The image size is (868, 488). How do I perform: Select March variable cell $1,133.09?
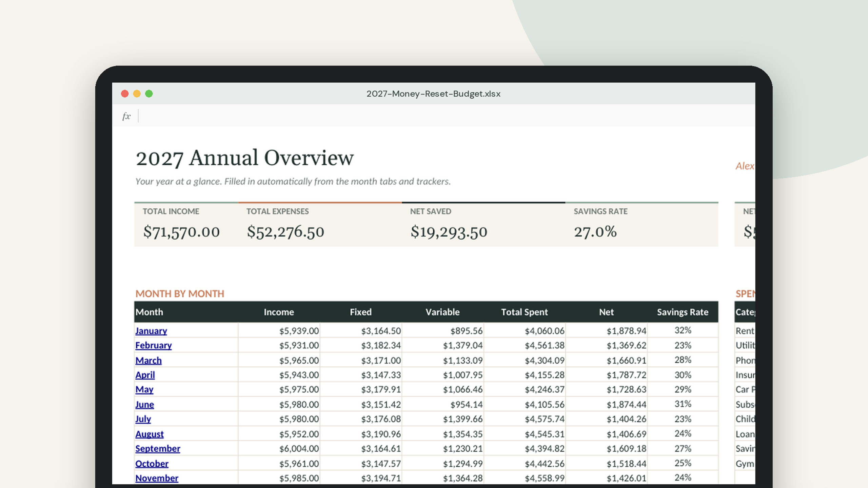tap(443, 360)
